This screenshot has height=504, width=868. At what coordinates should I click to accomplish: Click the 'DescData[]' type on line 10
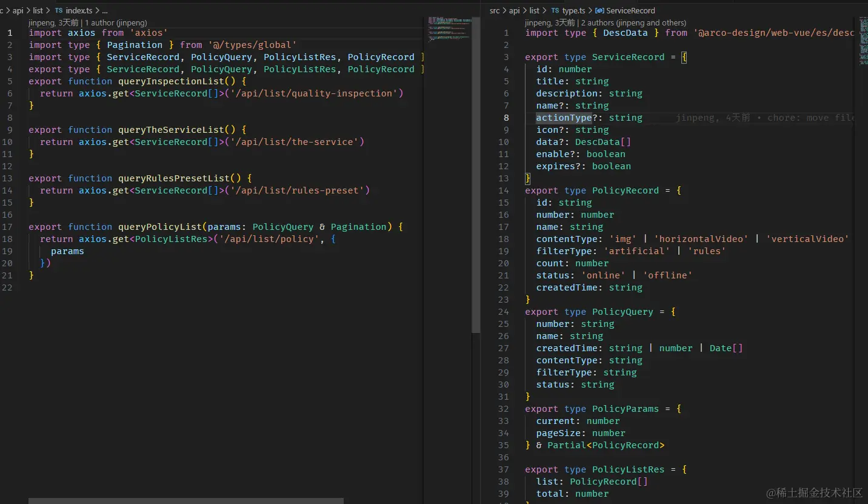[603, 142]
